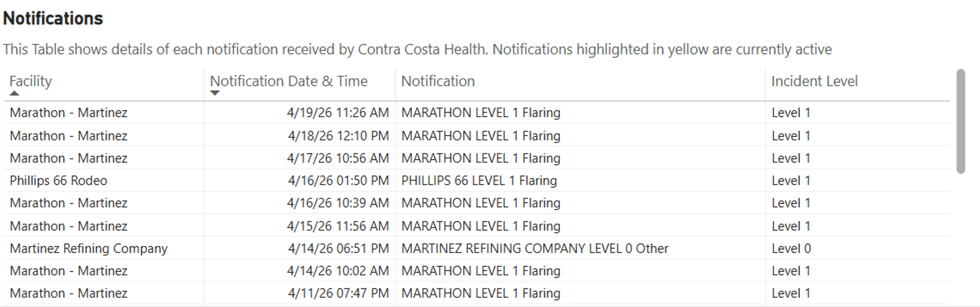Select the Level 0 incident level cell
980x307 pixels.
[x=791, y=248]
